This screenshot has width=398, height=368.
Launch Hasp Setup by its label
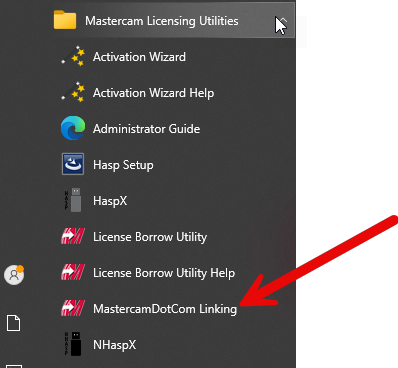123,165
